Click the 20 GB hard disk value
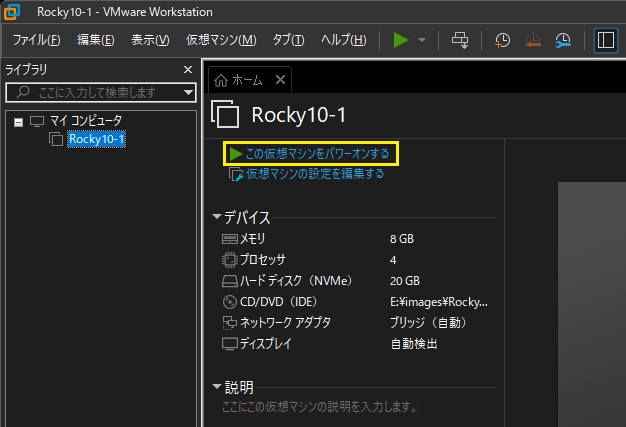Viewport: 626px width, 427px height. coord(405,281)
